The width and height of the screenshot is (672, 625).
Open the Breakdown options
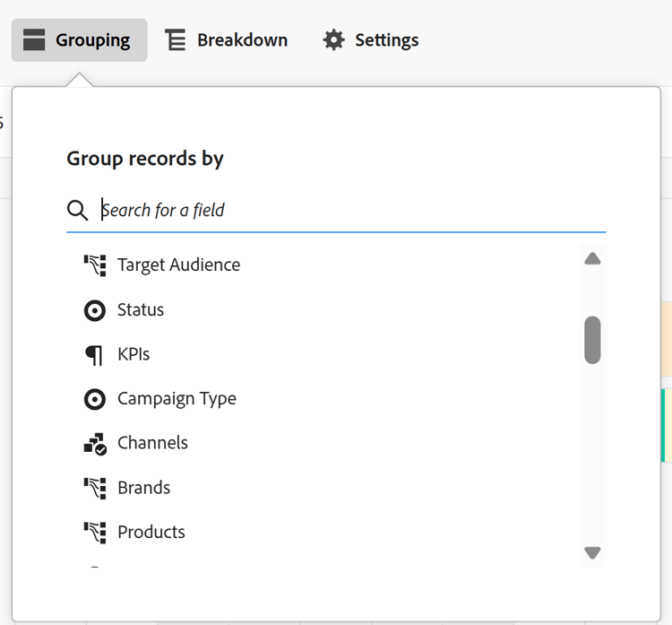pyautogui.click(x=226, y=40)
